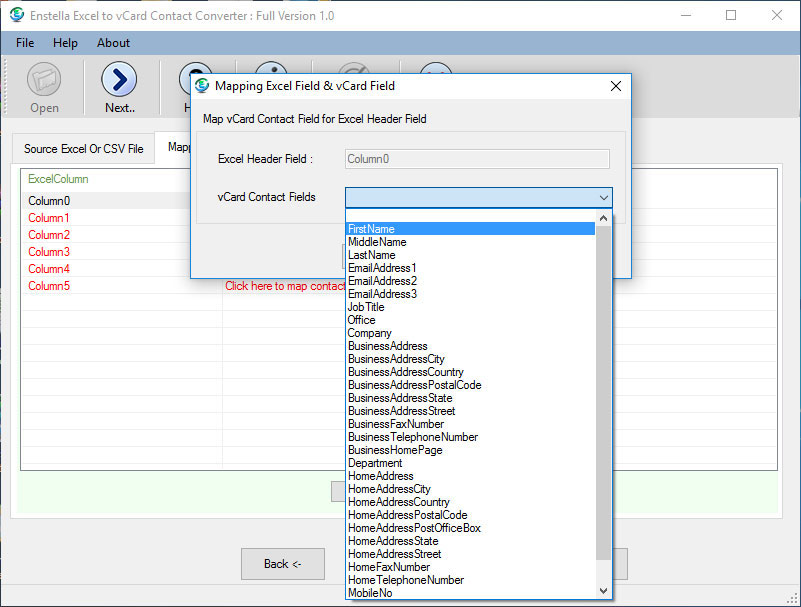Open the File menu
Screen dimensions: 801x607
(x=25, y=43)
